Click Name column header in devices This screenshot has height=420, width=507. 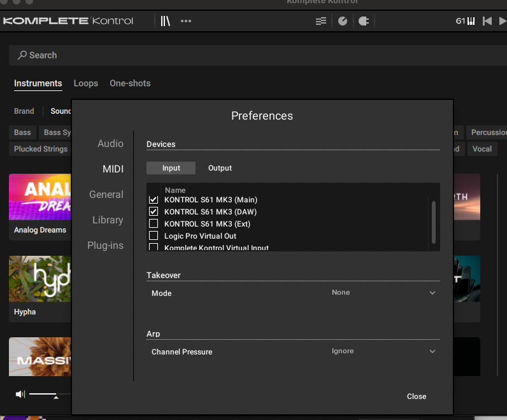coord(175,190)
